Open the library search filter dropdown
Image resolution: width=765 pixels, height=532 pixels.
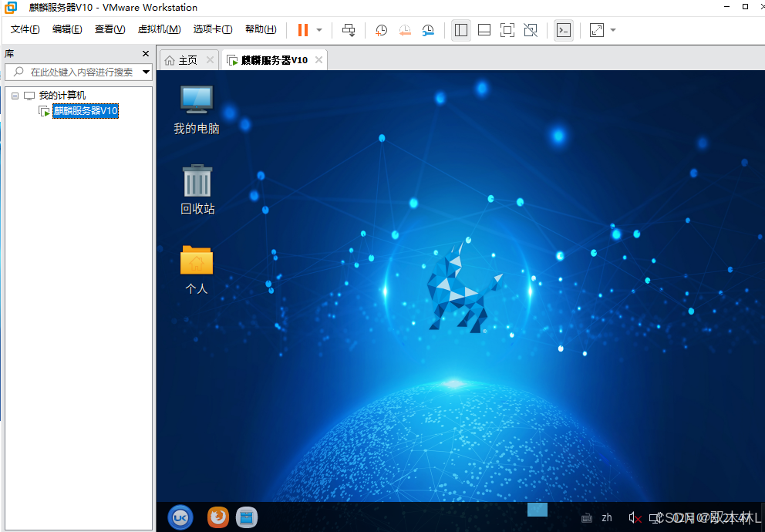pyautogui.click(x=146, y=72)
